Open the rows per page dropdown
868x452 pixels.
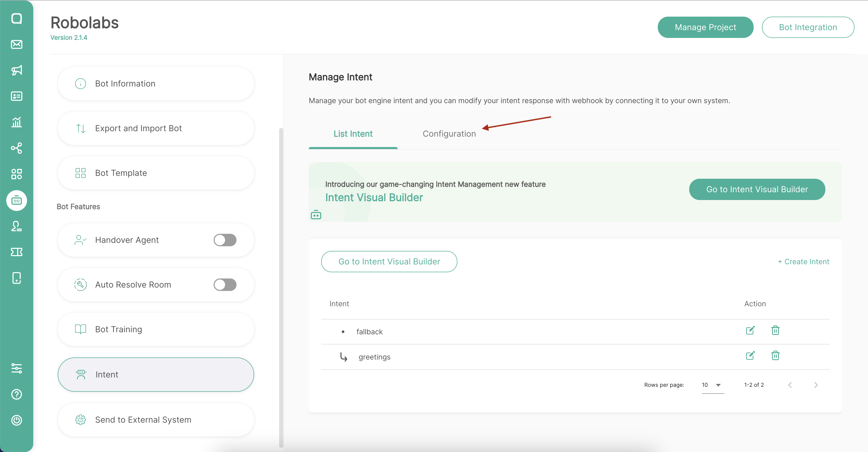[x=712, y=385]
